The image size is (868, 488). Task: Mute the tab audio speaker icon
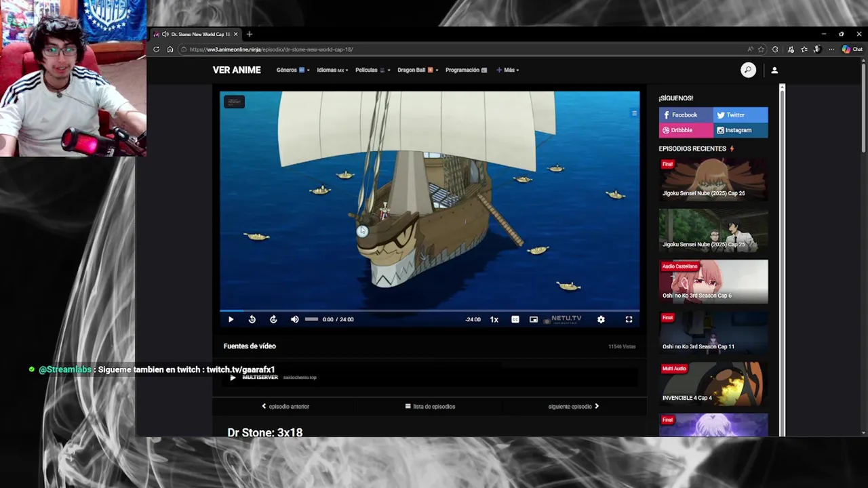point(165,34)
